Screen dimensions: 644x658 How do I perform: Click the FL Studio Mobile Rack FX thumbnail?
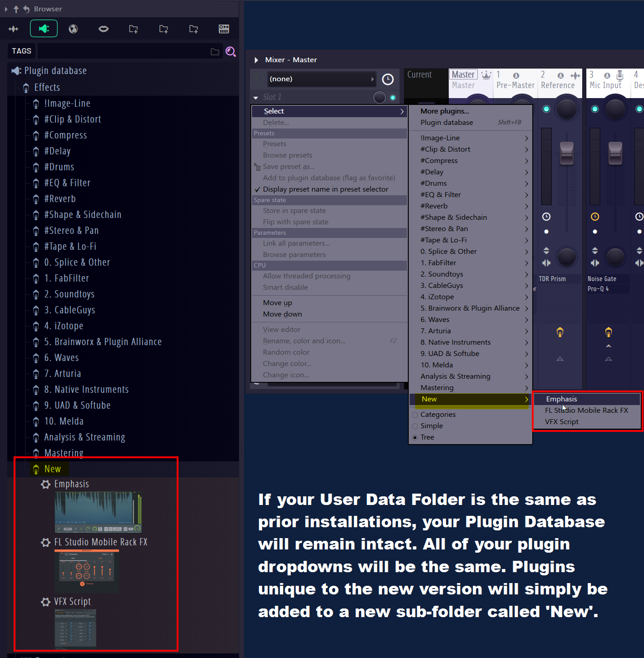pyautogui.click(x=87, y=571)
